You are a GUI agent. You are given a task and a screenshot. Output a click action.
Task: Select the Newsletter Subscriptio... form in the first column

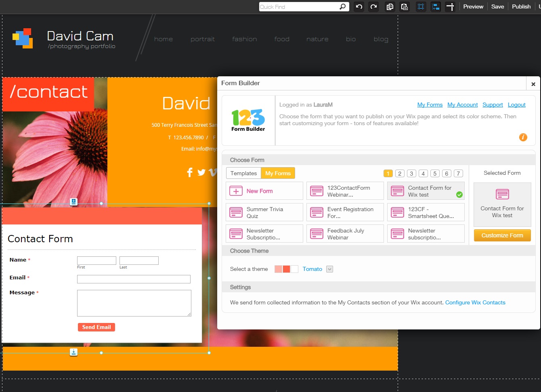click(264, 234)
